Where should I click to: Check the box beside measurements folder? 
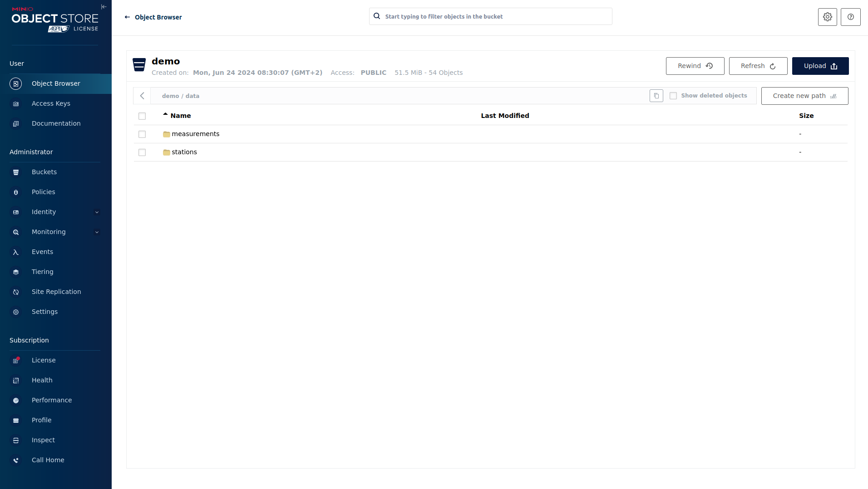click(142, 134)
